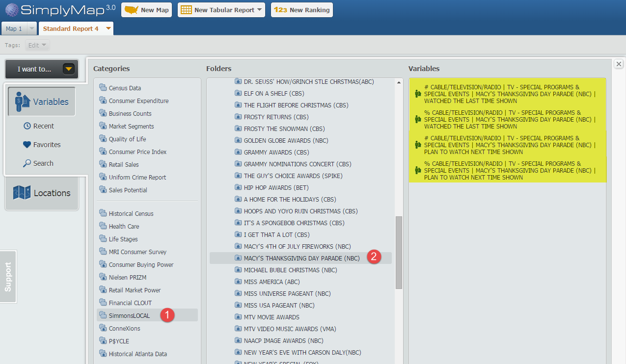The image size is (626, 364).
Task: Click the folder icon beside Consumer Expenditure
Action: coord(103,100)
